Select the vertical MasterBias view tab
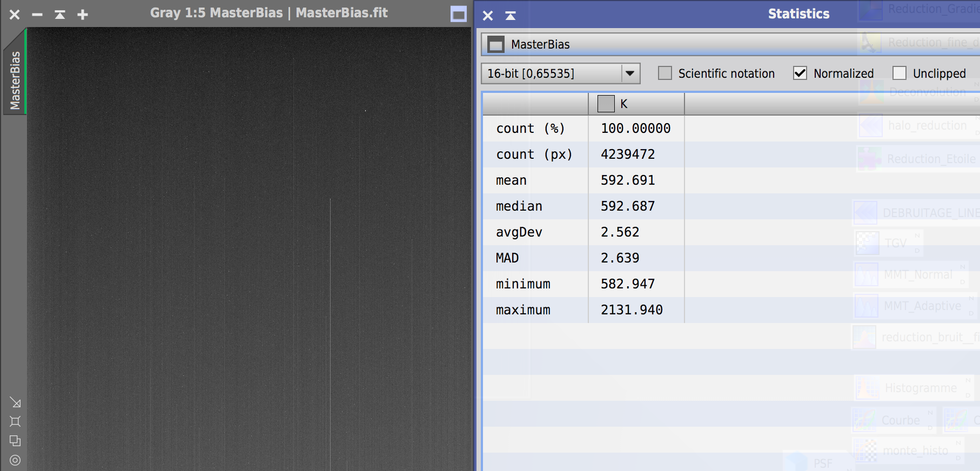 (15, 80)
